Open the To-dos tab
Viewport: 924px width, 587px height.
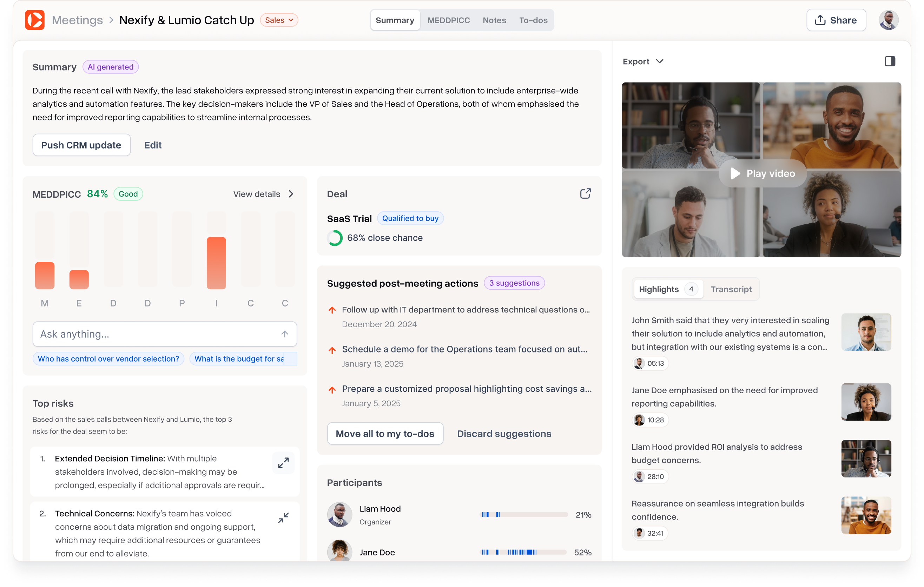point(533,20)
